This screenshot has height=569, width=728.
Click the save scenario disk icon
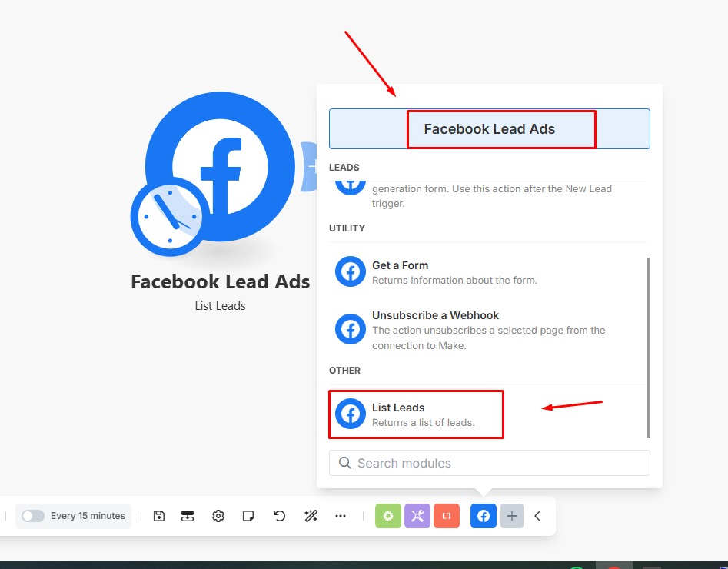pyautogui.click(x=159, y=516)
